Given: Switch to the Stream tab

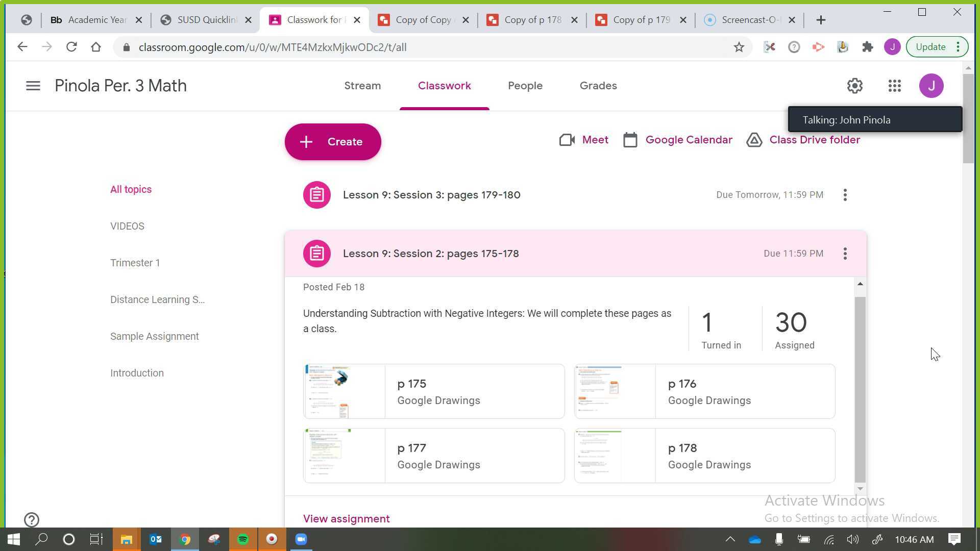Looking at the screenshot, I should point(362,86).
